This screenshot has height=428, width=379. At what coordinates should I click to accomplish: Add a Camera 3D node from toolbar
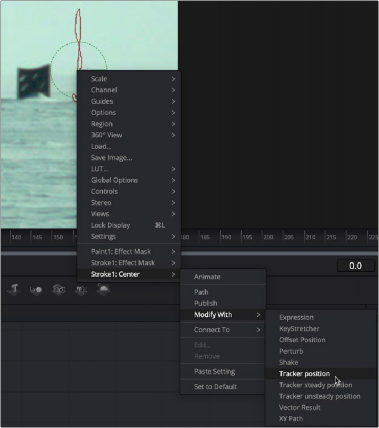(58, 290)
